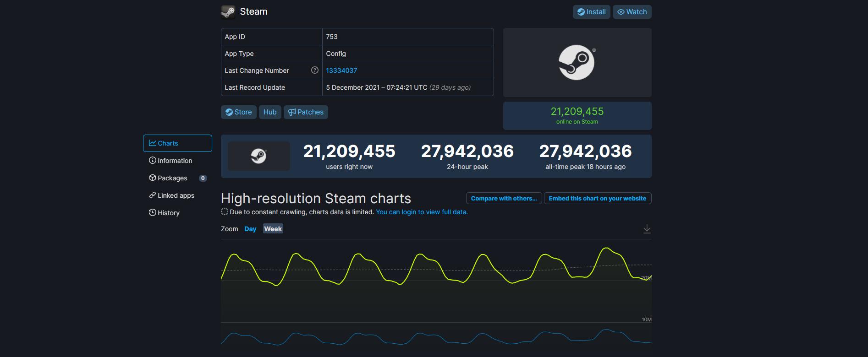The width and height of the screenshot is (868, 357).
Task: Open the Store page button
Action: (x=238, y=112)
